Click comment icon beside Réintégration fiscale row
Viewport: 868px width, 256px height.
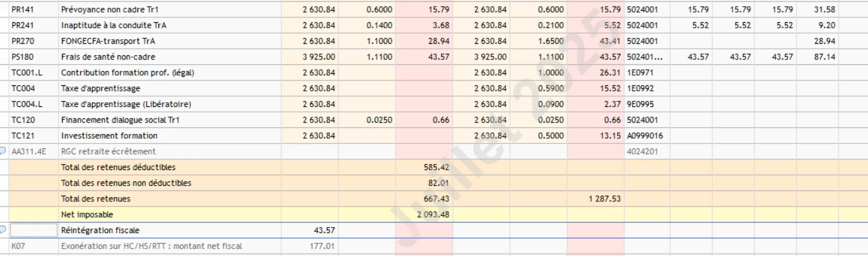click(4, 230)
